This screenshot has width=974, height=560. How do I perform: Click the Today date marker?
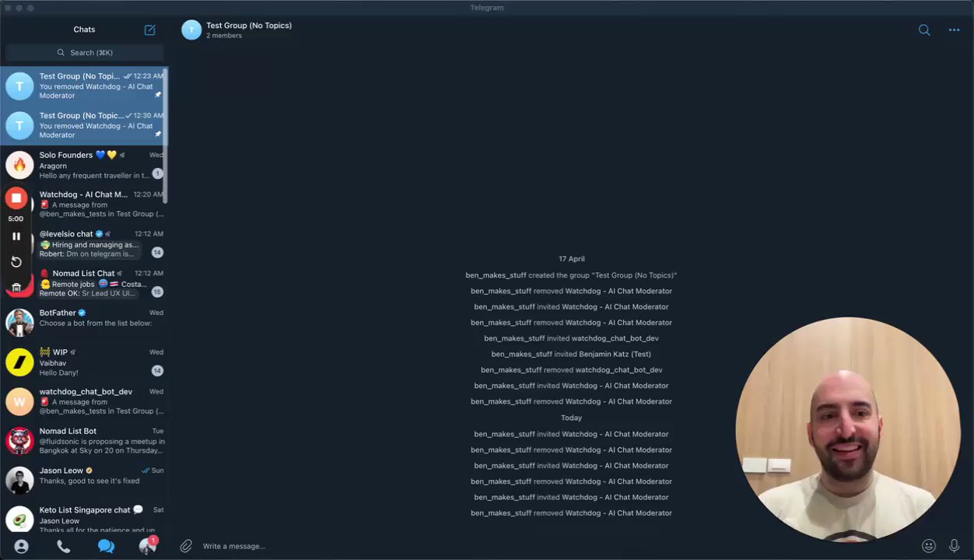(x=571, y=418)
